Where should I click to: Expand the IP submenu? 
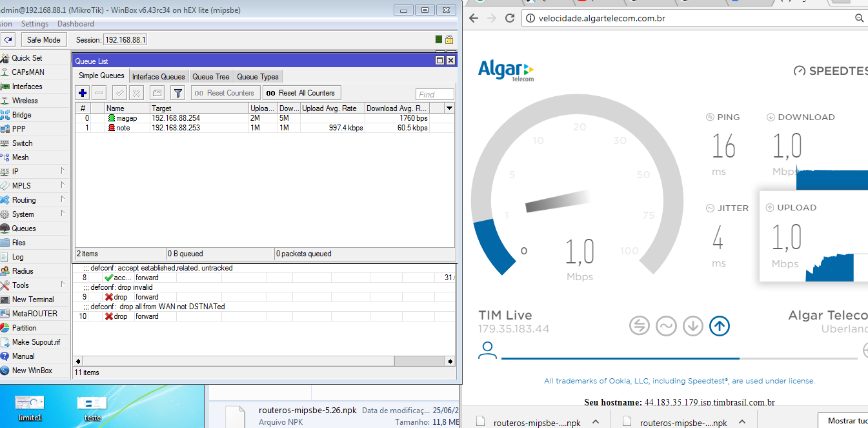click(63, 171)
